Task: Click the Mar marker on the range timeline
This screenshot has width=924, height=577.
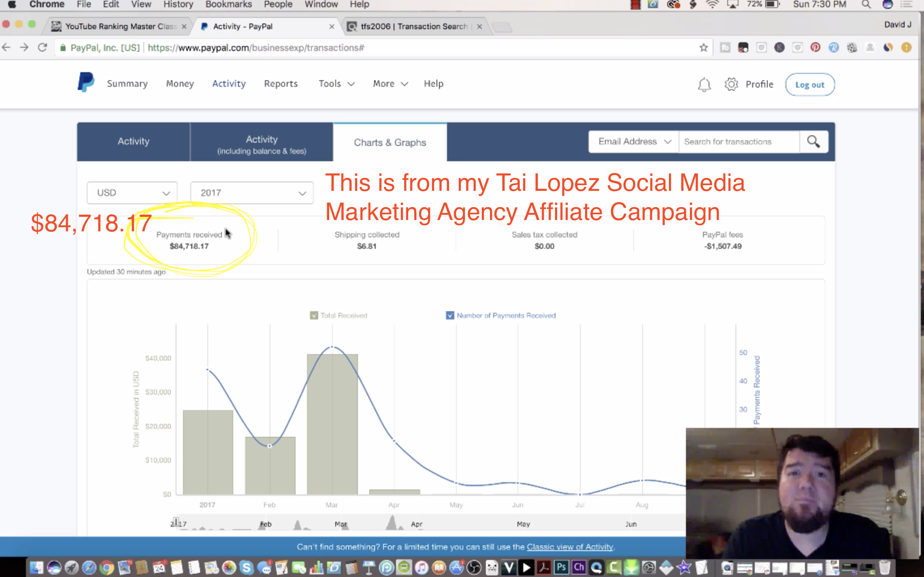Action: pos(341,524)
